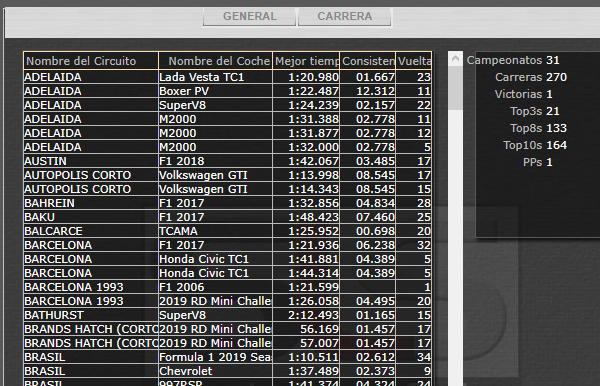Select the F1 2018 car cell
Image resolution: width=600 pixels, height=386 pixels.
coord(215,161)
